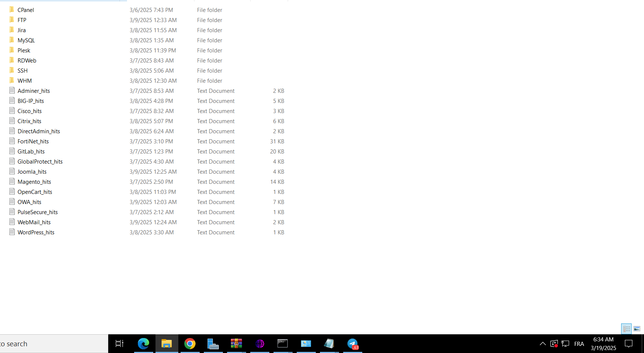Open the Server Manager taskbar icon

[213, 344]
